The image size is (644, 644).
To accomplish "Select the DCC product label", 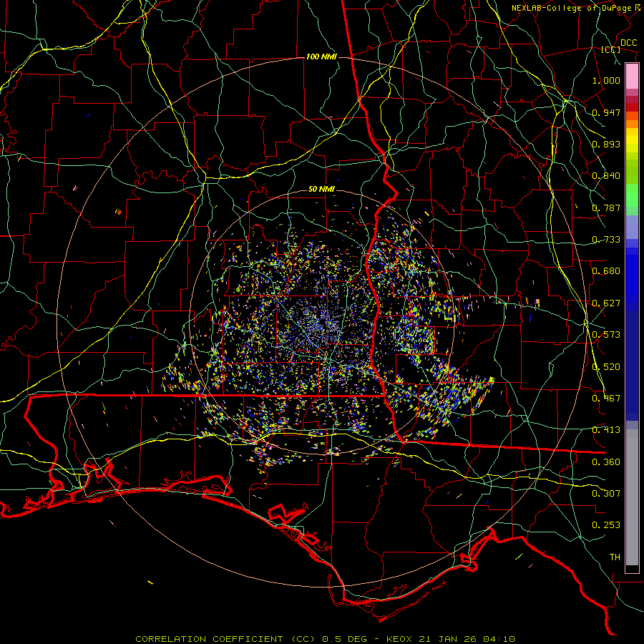I will pyautogui.click(x=628, y=43).
